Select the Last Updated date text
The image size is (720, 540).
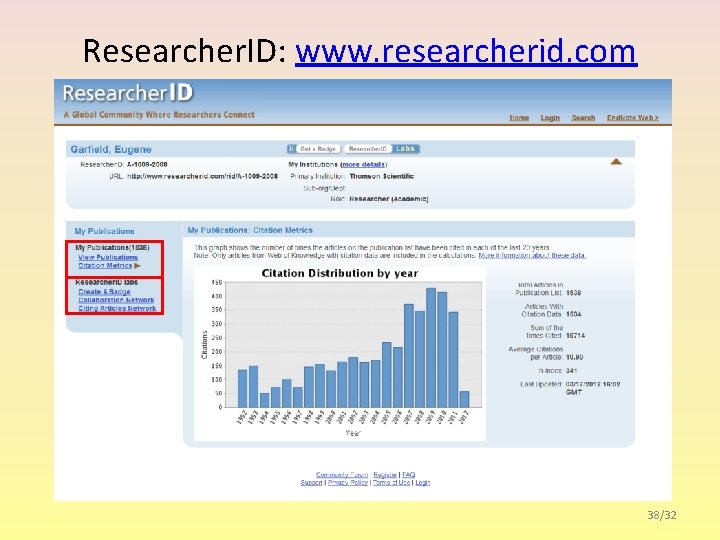coord(593,388)
